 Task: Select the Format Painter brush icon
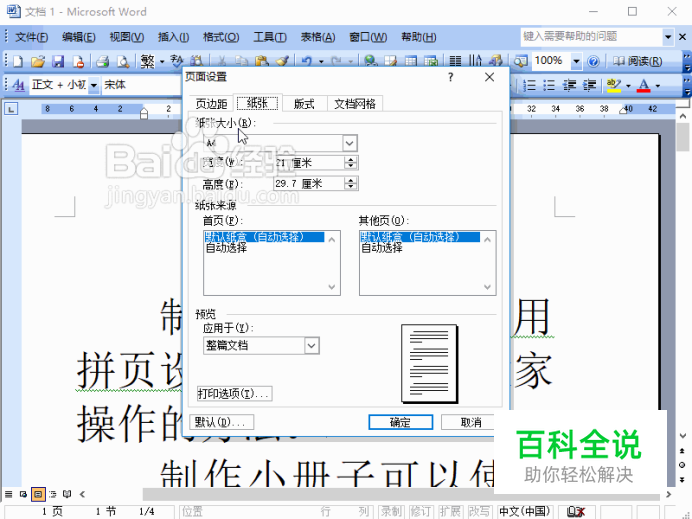coord(282,61)
